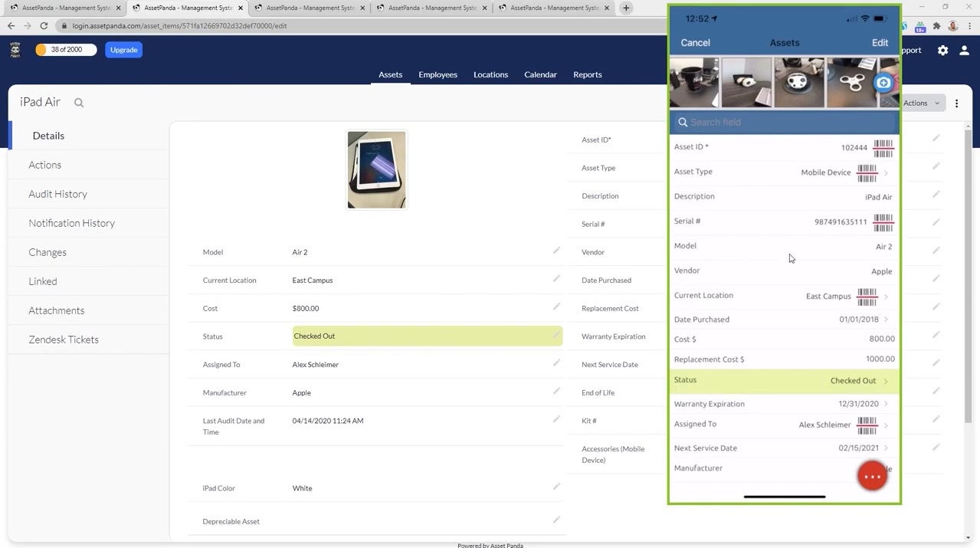980x548 pixels.
Task: Click the 38 of 2000 usage indicator
Action: click(66, 50)
